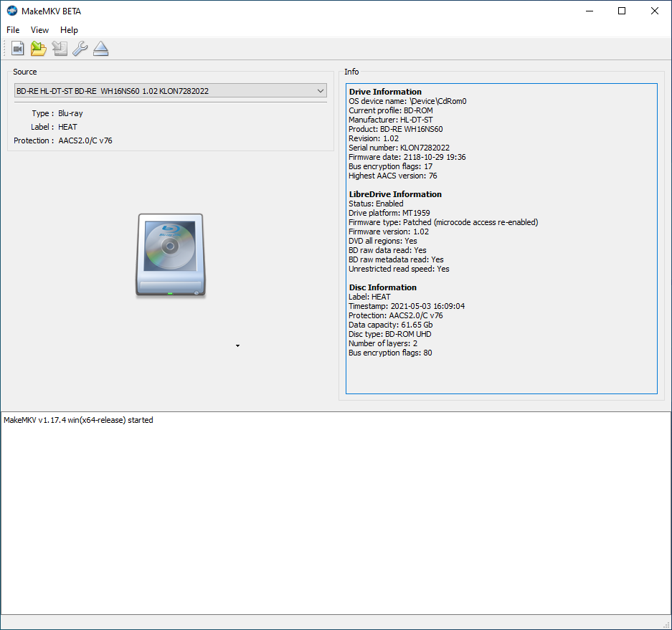672x630 pixels.
Task: Click 'Manufacturer: HL-DT-ST' line
Action: [x=391, y=120]
